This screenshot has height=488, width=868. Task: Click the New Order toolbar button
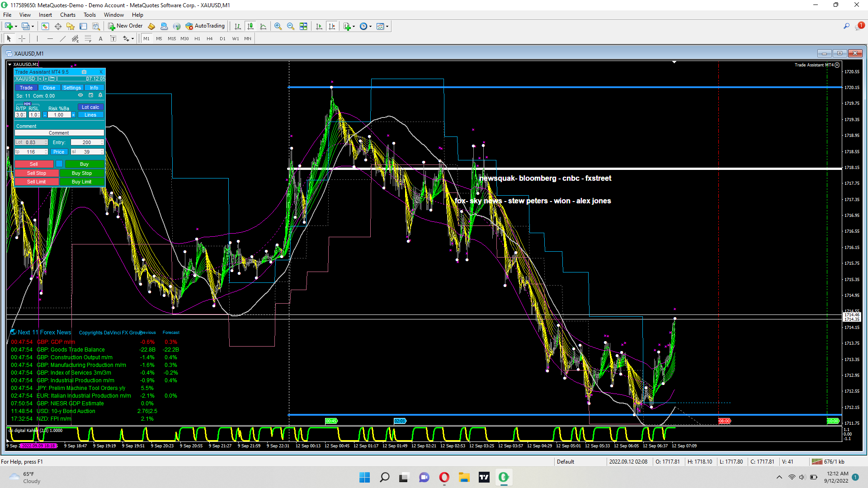point(125,26)
